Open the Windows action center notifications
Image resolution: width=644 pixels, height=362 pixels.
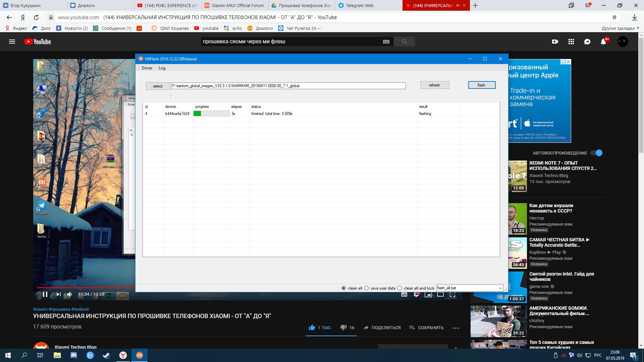(x=633, y=355)
